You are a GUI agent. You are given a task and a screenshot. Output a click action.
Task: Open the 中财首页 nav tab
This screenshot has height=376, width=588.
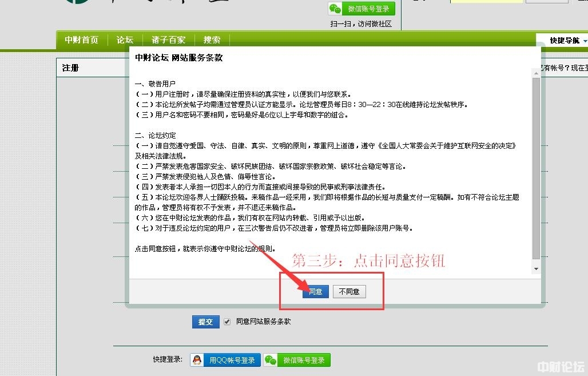[81, 40]
